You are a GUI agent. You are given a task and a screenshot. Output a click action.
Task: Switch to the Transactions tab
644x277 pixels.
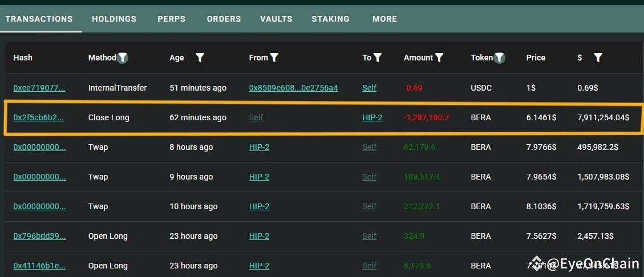pos(39,19)
